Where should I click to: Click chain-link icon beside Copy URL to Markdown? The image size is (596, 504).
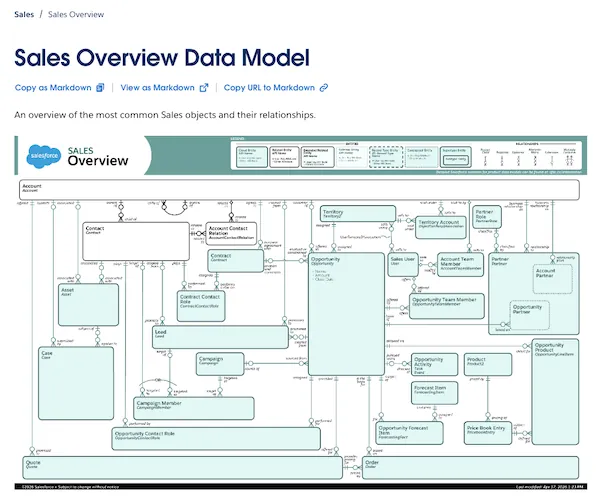click(323, 87)
